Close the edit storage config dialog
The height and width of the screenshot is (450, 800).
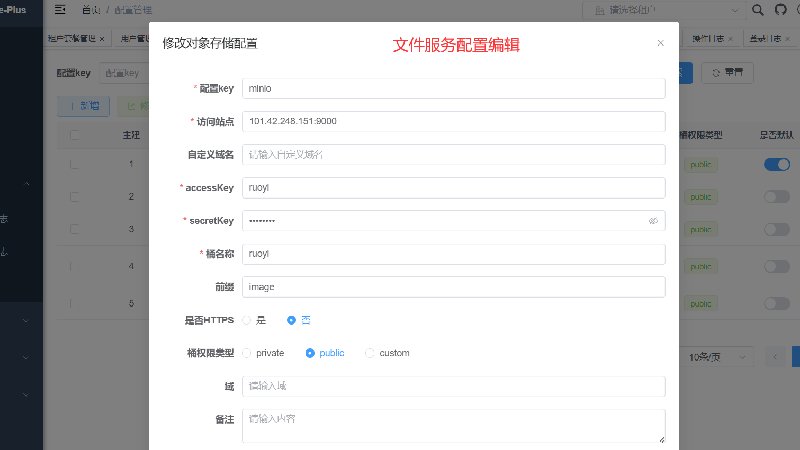[x=660, y=43]
